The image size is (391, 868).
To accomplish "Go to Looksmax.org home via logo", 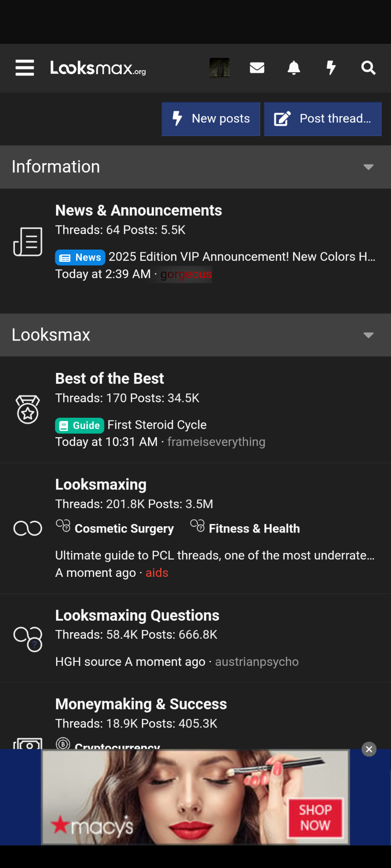I will click(x=98, y=68).
